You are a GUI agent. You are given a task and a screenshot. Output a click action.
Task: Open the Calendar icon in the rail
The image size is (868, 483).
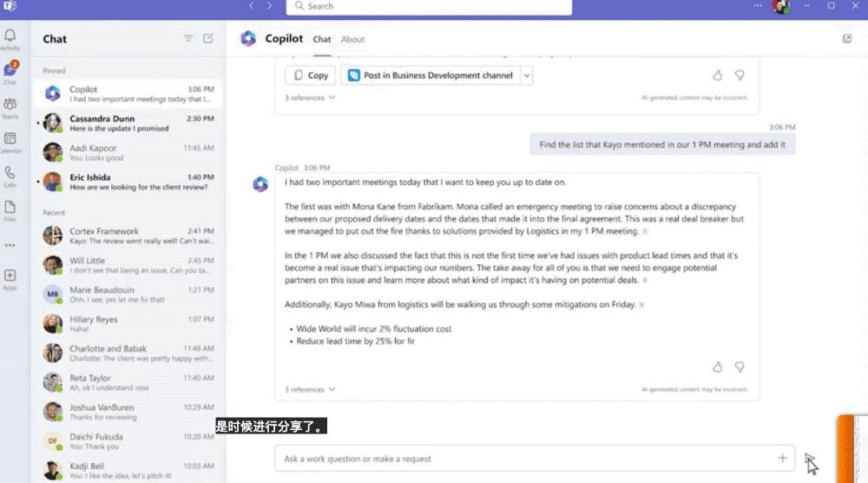[10, 138]
